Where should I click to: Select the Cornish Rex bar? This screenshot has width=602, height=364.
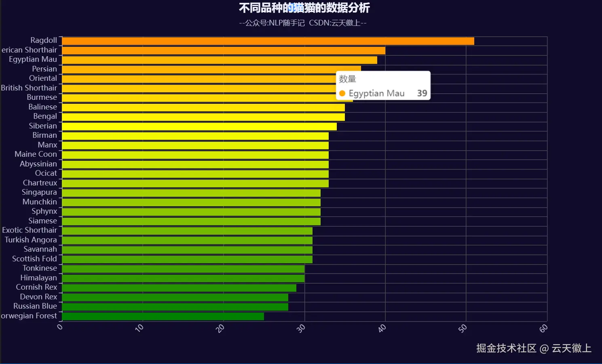(x=179, y=288)
